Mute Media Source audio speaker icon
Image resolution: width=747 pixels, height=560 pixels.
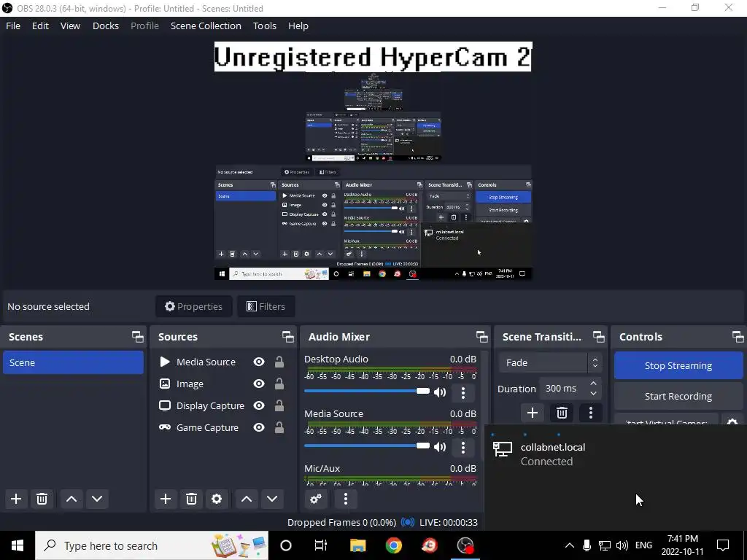point(440,447)
